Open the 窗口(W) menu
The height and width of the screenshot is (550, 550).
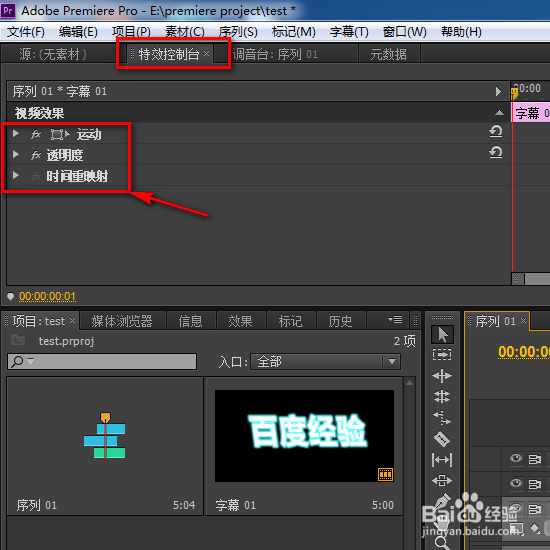click(404, 32)
